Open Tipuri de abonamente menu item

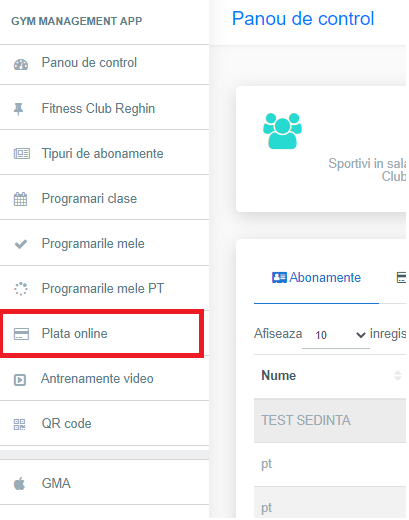[x=104, y=153]
